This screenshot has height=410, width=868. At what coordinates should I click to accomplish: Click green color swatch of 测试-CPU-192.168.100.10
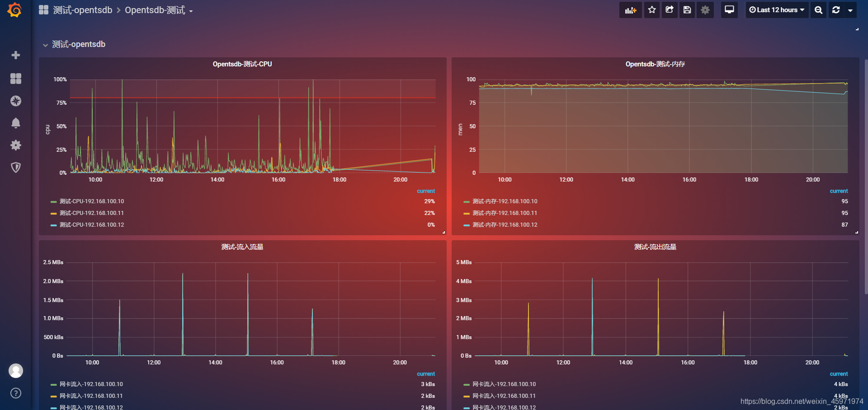tap(54, 202)
